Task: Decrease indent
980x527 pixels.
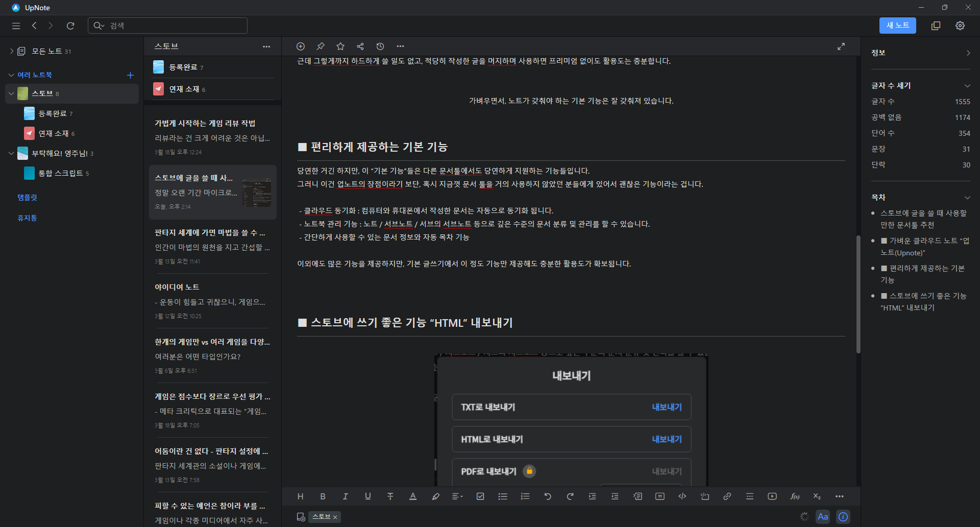Action: [x=615, y=496]
